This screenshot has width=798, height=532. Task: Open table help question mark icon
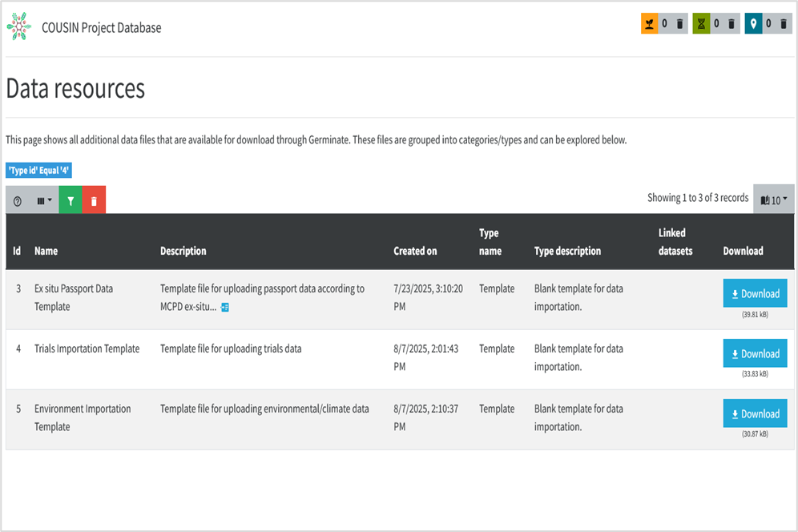(x=18, y=200)
